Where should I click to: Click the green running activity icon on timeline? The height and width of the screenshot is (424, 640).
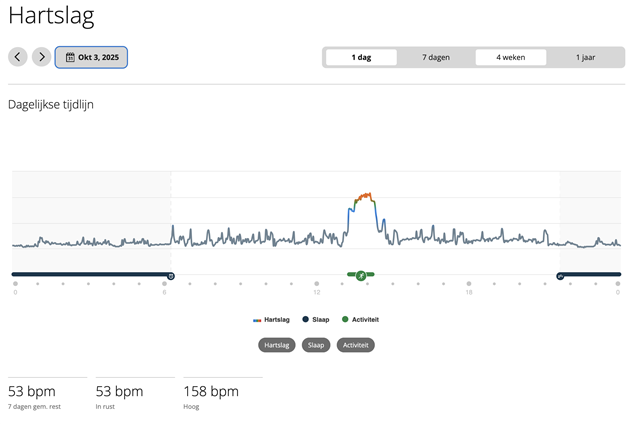pyautogui.click(x=361, y=274)
